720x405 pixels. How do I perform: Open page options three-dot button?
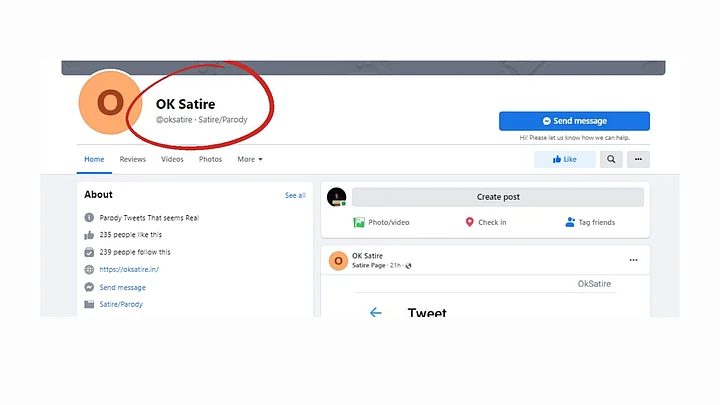coord(638,159)
